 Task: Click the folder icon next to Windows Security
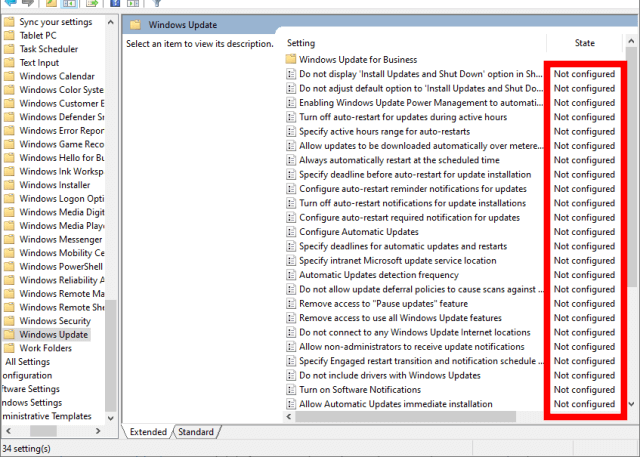point(9,321)
